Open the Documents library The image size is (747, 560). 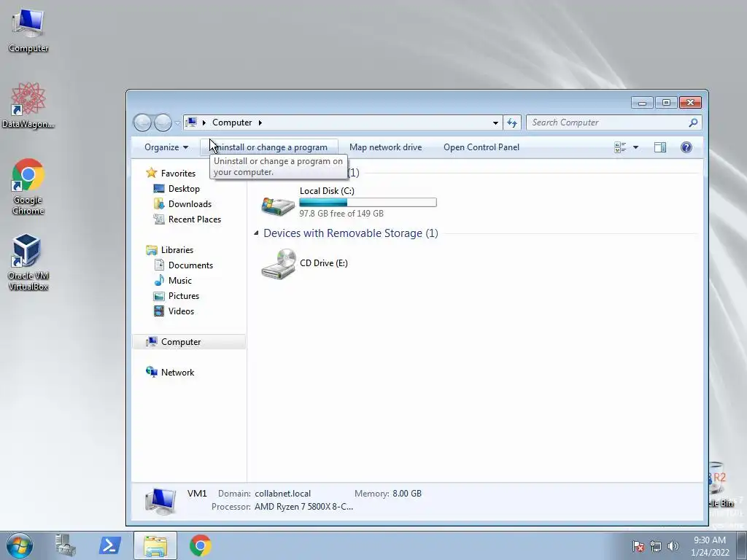(190, 265)
